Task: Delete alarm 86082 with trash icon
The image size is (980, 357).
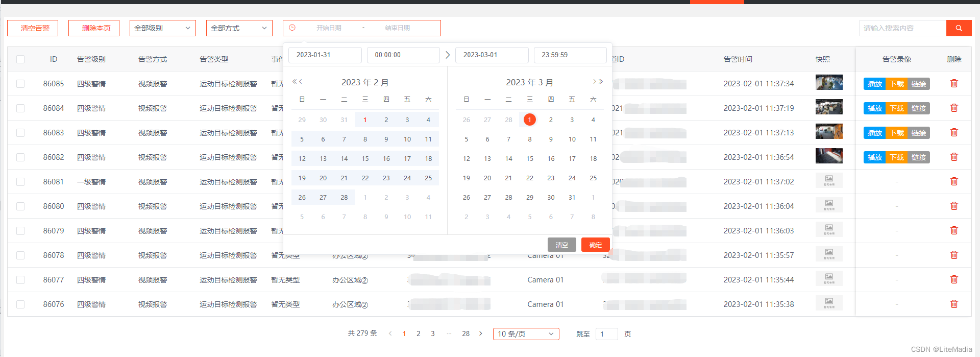Action: coord(954,157)
